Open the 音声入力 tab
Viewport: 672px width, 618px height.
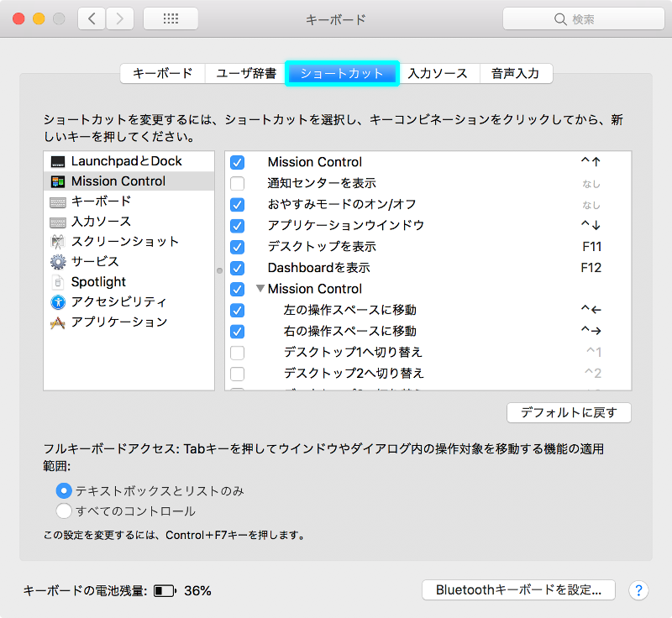[x=516, y=74]
